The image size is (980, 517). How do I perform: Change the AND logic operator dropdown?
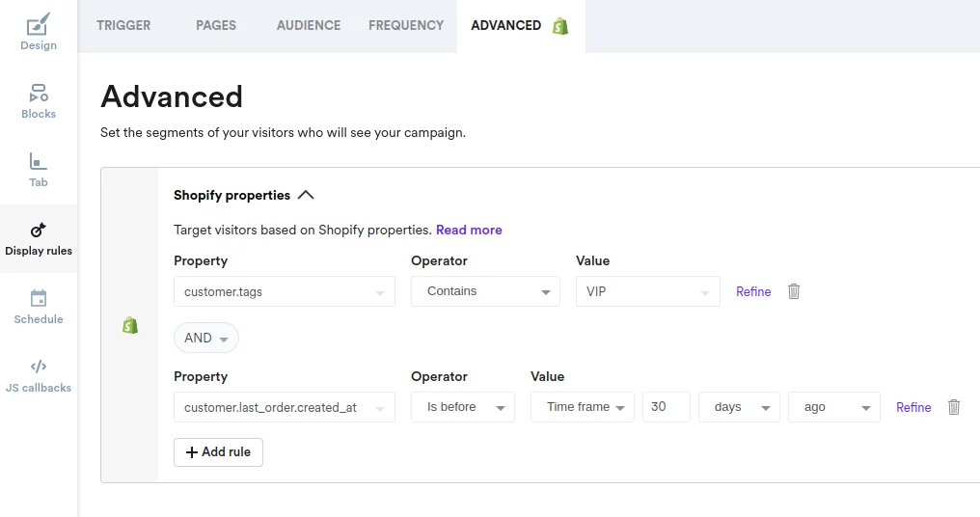click(x=206, y=338)
